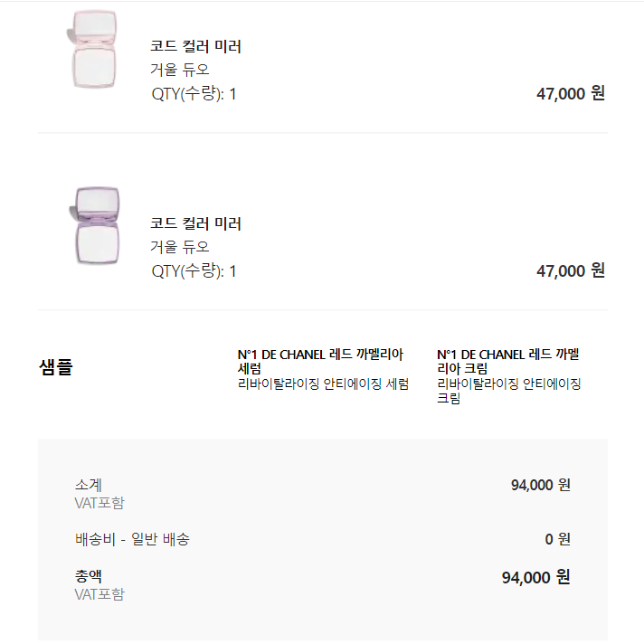Select the QTY(수량): 1 text of the purple mirror
Screen dimensions: 644x644
[x=194, y=270]
